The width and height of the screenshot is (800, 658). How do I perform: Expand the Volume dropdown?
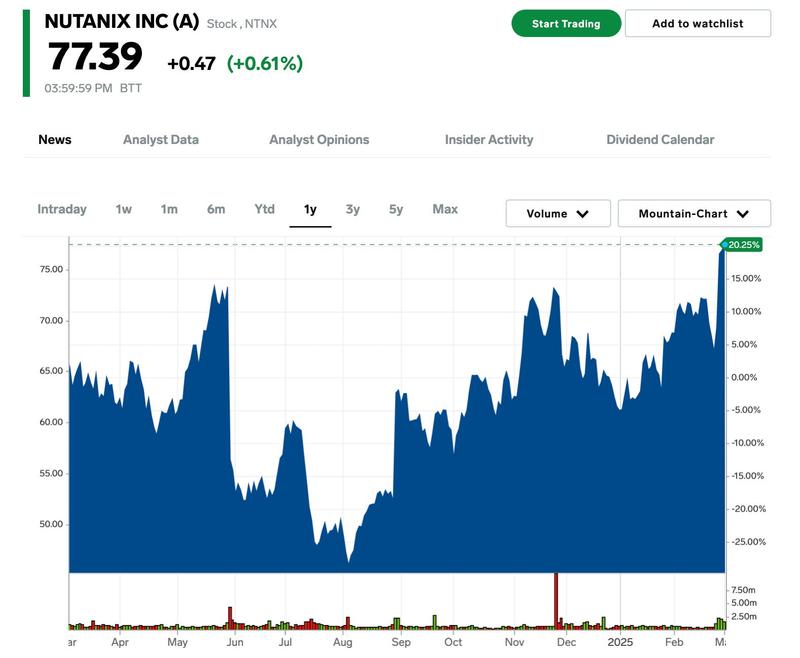[557, 214]
